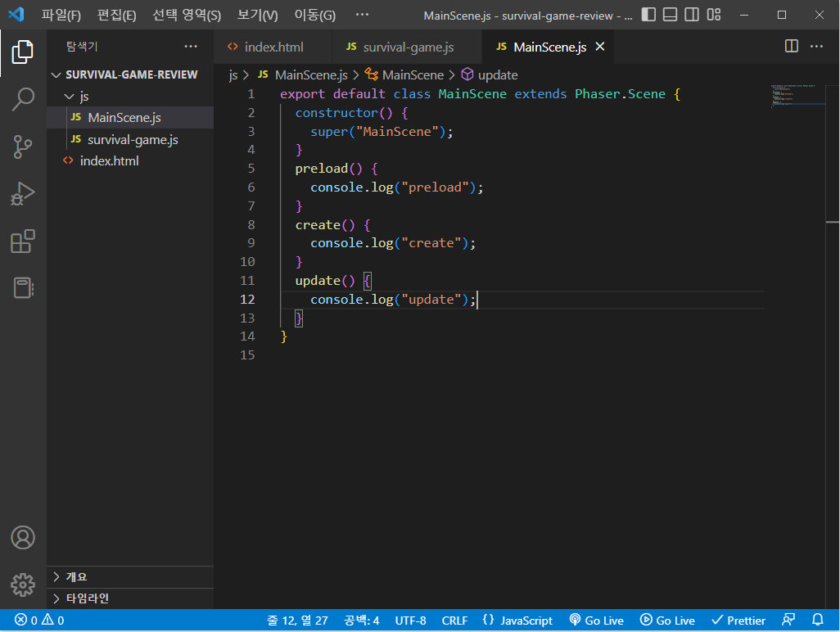
Task: Open the menu bar overflow ellipsis
Action: 362,15
